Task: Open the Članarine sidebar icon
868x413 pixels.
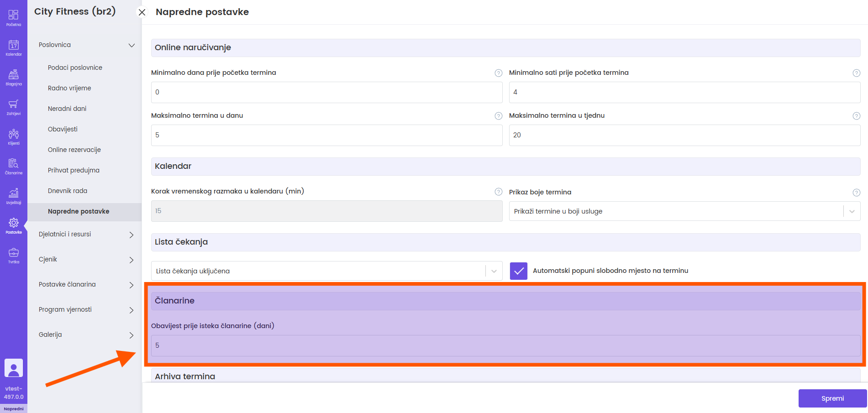Action: pyautogui.click(x=14, y=166)
